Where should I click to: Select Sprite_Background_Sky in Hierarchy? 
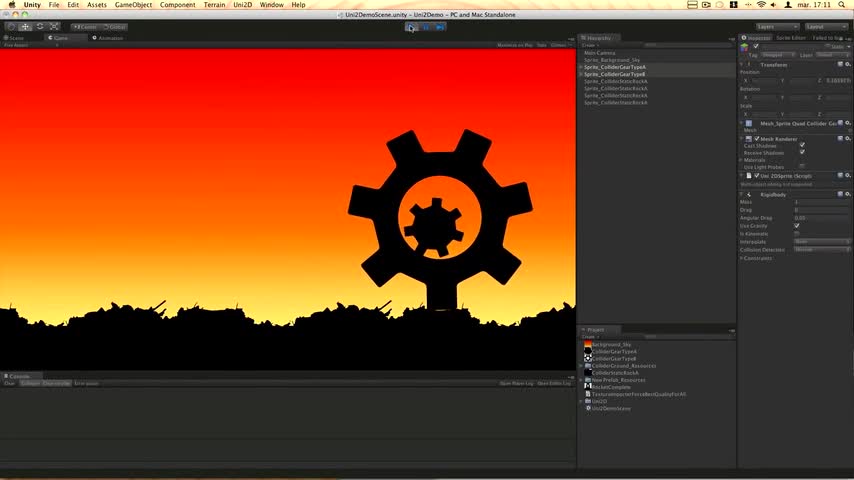tap(612, 60)
